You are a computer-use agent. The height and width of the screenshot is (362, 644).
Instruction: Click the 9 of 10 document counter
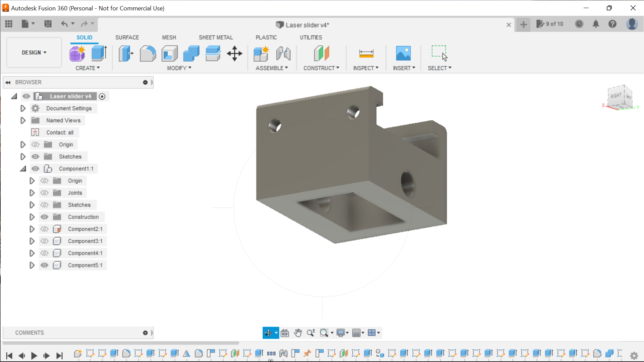[550, 24]
